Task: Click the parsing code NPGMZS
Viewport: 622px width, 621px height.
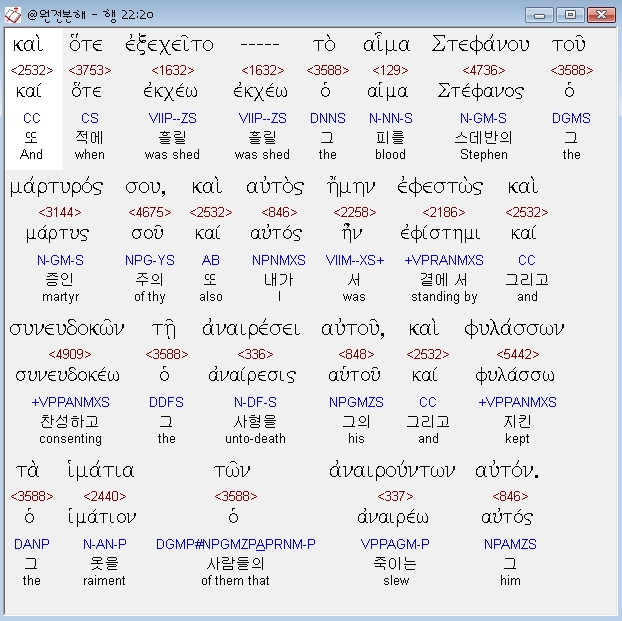Action: pos(356,402)
